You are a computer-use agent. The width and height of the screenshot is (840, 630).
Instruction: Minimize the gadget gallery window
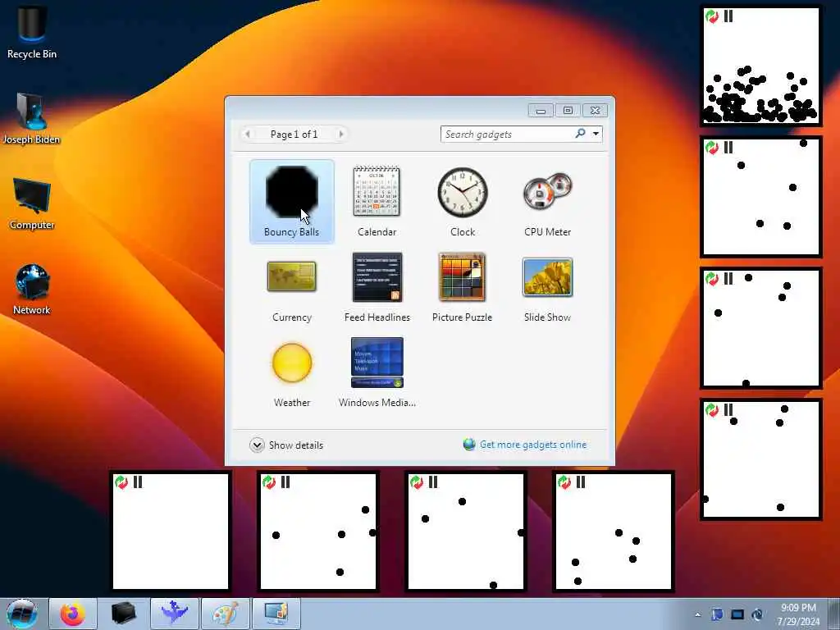tap(541, 111)
